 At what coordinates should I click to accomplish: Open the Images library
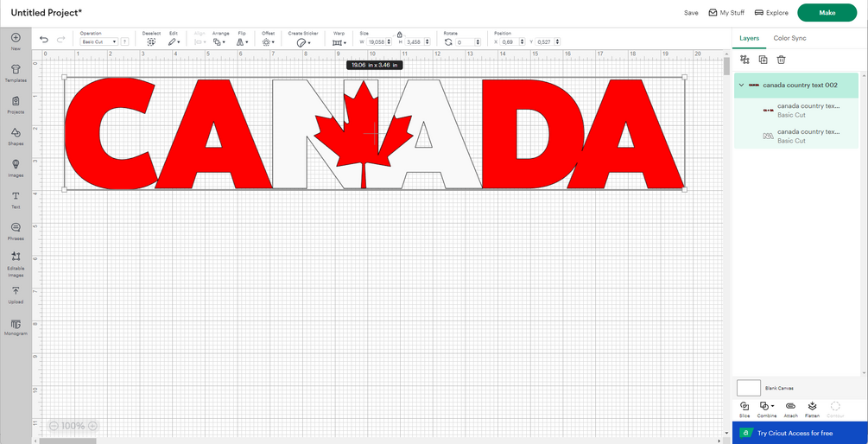point(16,168)
